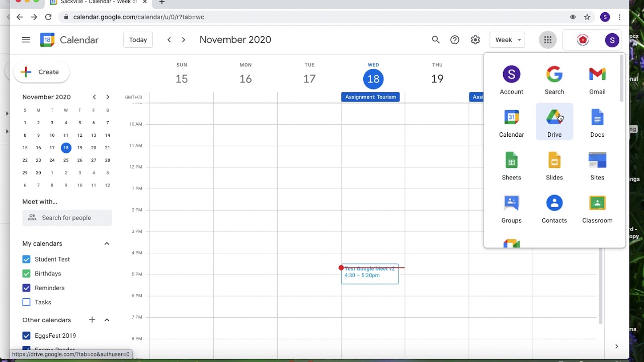Toggle the Birthdays calendar checkbox
Screen dimensions: 644x362
pos(26,274)
